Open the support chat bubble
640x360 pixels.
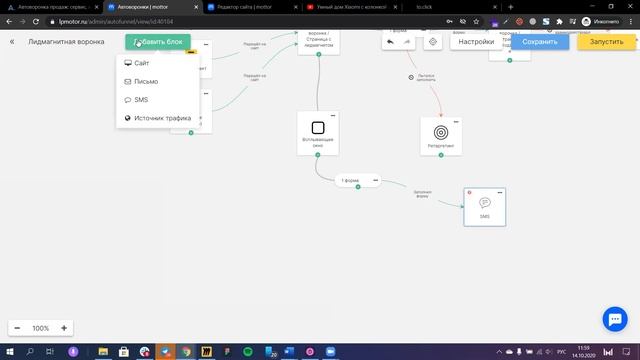tap(615, 319)
